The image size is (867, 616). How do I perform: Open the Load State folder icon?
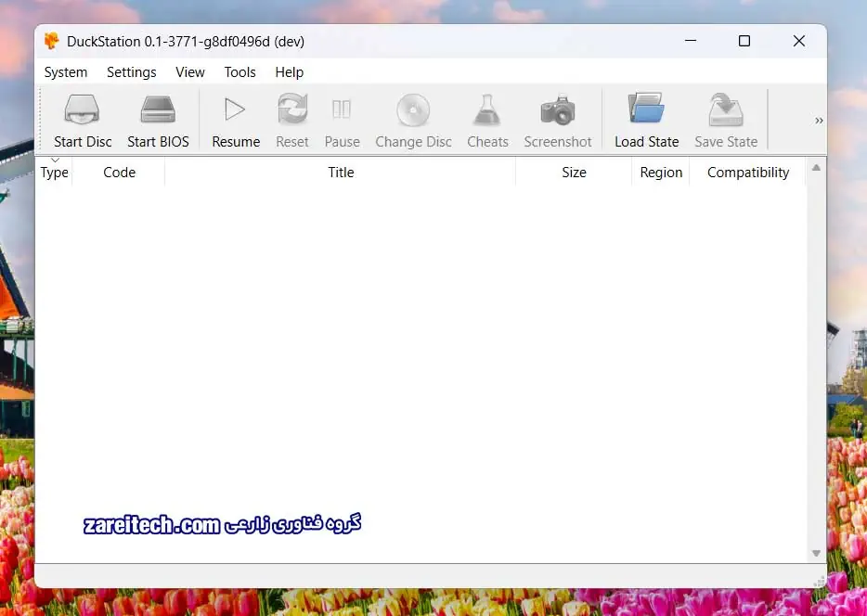pyautogui.click(x=646, y=111)
